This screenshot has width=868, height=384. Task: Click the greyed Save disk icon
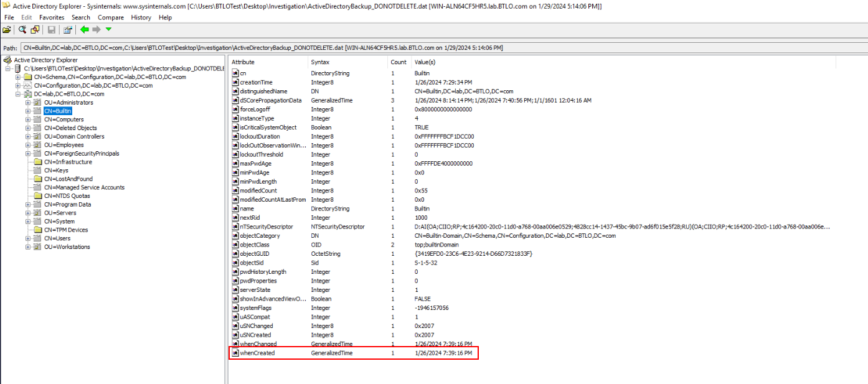(52, 29)
